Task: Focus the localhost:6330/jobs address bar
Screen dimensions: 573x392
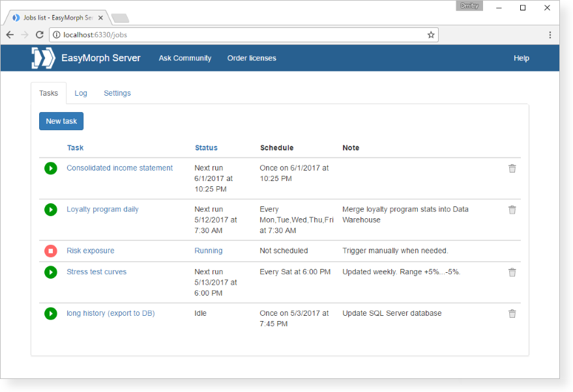Action: [x=244, y=35]
